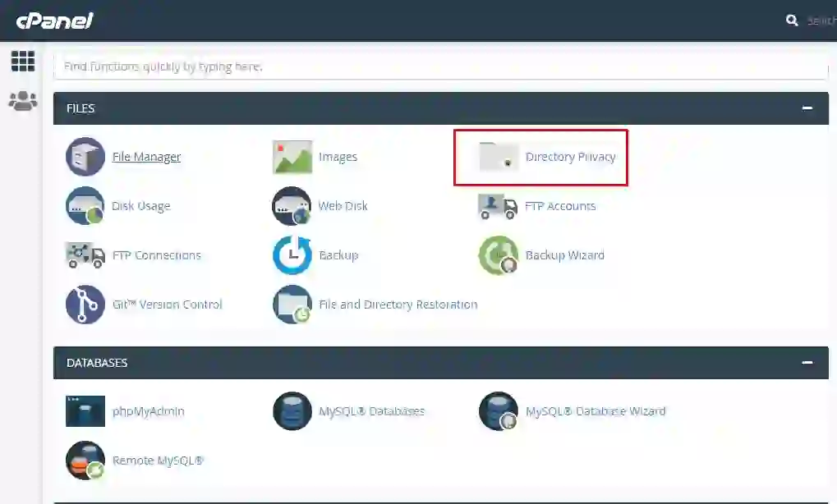The height and width of the screenshot is (504, 837).
Task: Click the search magnifier icon in header
Action: (792, 21)
